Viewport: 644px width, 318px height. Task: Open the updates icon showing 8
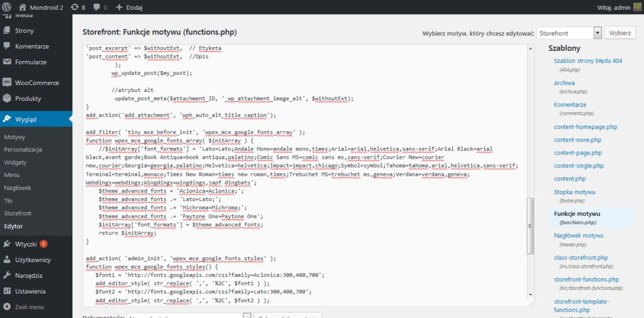click(75, 7)
